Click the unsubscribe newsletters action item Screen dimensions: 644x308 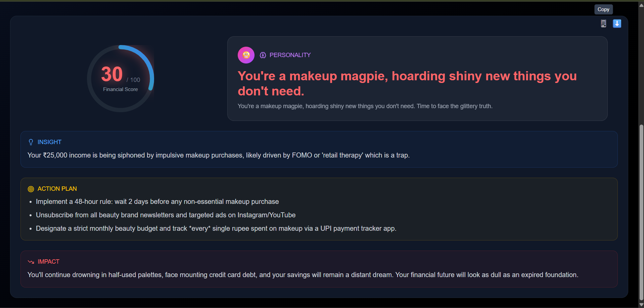166,215
